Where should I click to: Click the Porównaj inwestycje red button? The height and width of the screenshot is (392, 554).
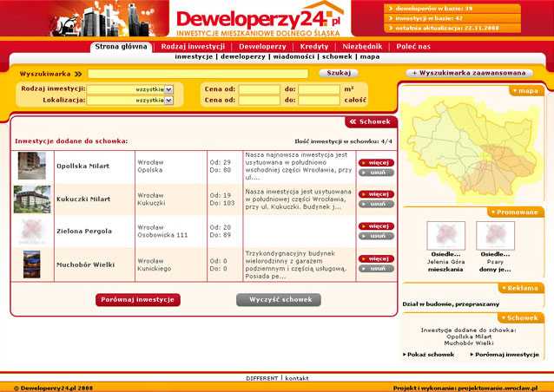(x=138, y=300)
